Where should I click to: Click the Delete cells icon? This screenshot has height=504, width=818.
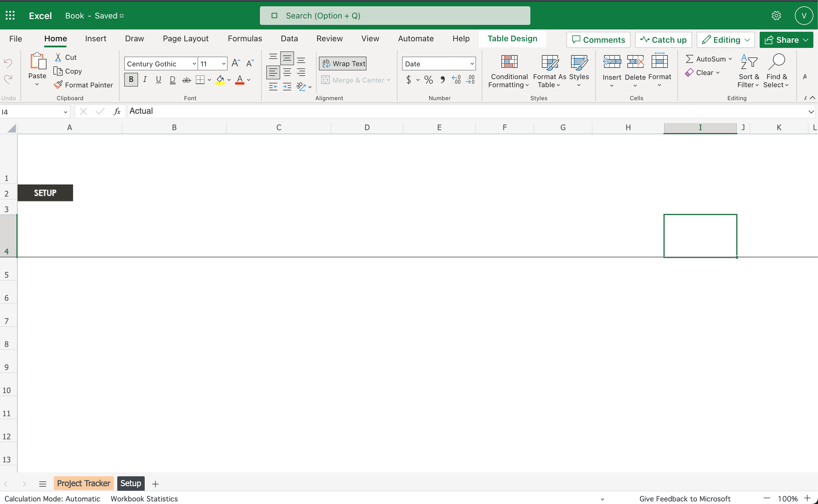(635, 62)
